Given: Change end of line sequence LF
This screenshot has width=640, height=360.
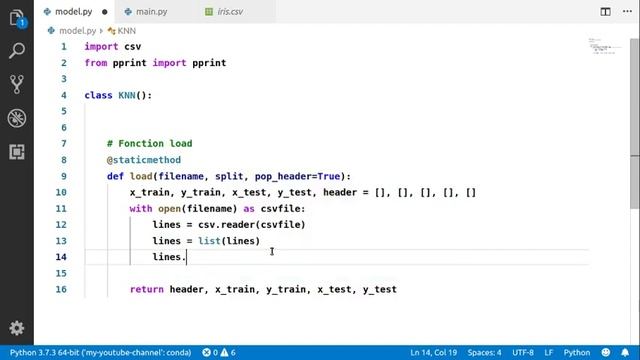Looking at the screenshot, I should pyautogui.click(x=549, y=352).
